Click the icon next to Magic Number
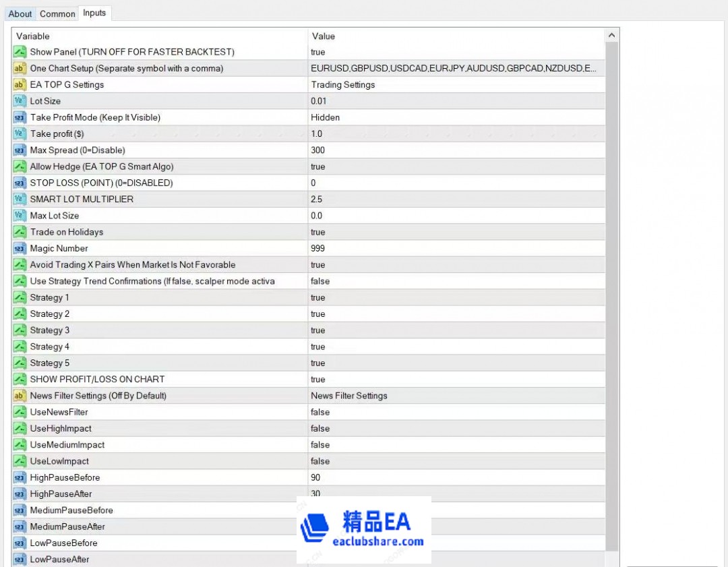The width and height of the screenshot is (728, 567). click(20, 249)
